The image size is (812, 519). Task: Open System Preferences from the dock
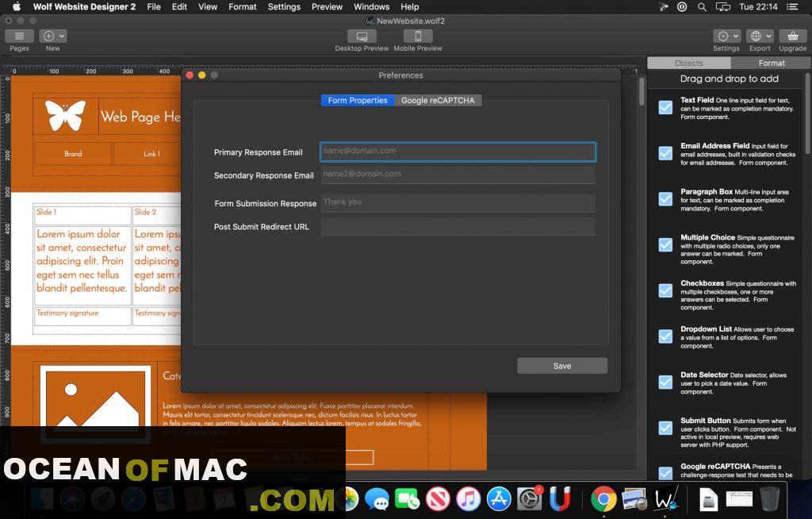(x=530, y=499)
